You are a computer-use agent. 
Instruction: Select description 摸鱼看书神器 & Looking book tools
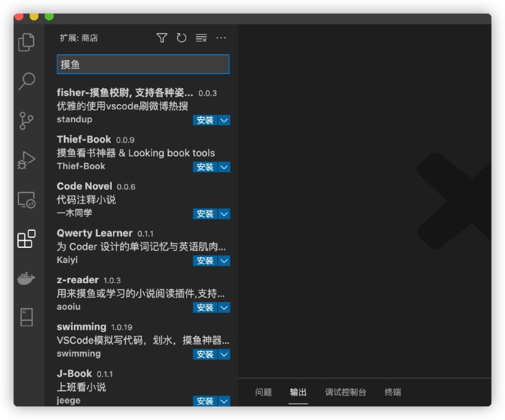136,153
